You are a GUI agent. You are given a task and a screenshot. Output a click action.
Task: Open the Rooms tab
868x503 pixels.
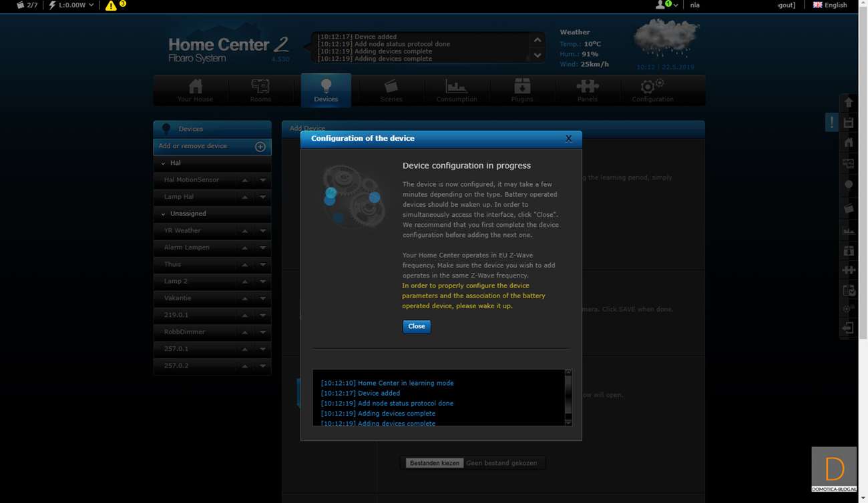(x=260, y=90)
